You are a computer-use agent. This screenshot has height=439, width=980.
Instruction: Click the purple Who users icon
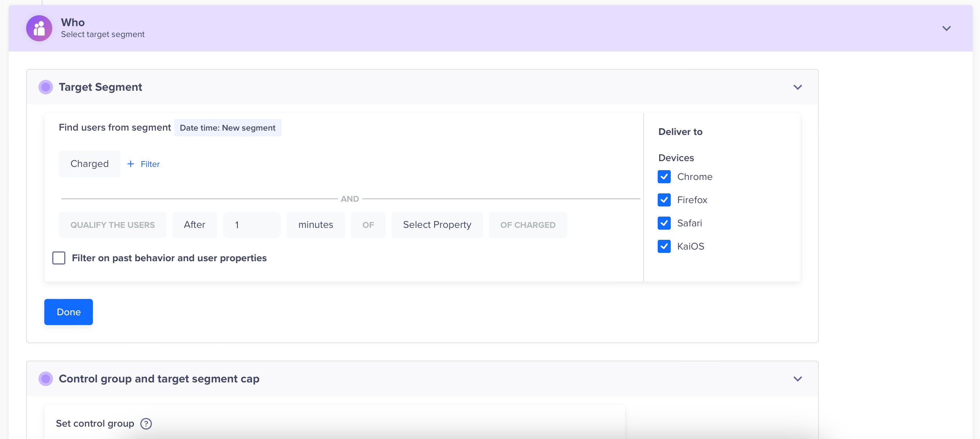pyautogui.click(x=39, y=28)
